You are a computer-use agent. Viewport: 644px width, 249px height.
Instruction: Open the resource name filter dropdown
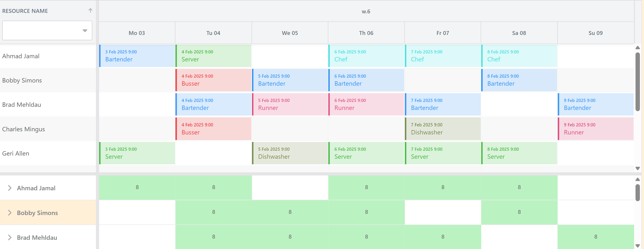[85, 31]
